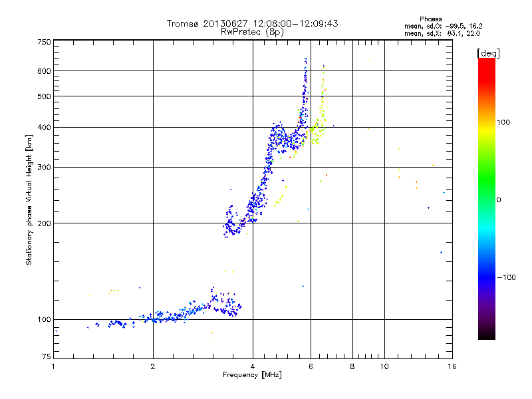Click the y-axis tick label '600'
Viewport: 532px width, 399px height.
coord(44,71)
